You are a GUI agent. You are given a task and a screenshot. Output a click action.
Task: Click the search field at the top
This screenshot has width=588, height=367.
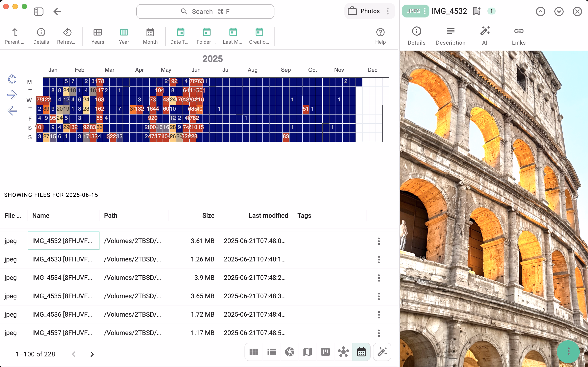205,11
